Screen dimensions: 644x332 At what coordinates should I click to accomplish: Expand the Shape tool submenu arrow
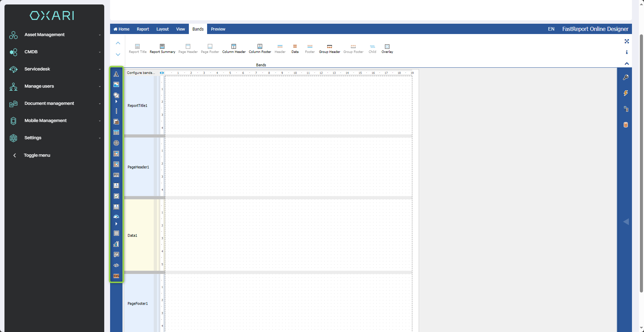coord(116,101)
